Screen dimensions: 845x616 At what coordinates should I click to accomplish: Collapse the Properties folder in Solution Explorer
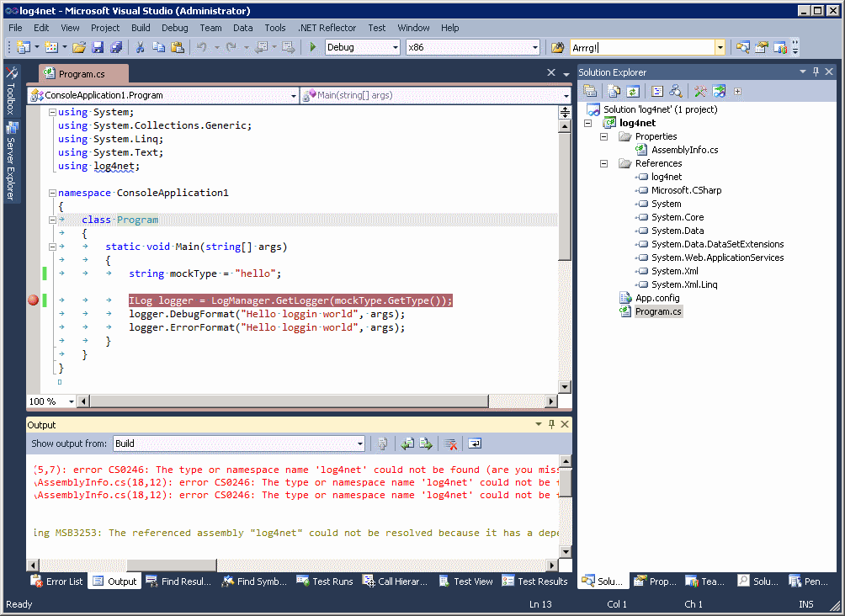pos(604,136)
